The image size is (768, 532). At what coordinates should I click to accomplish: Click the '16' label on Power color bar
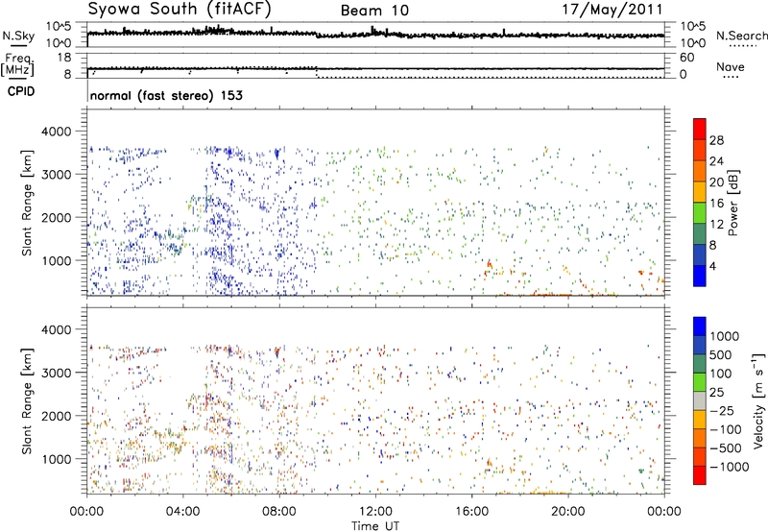coord(716,204)
